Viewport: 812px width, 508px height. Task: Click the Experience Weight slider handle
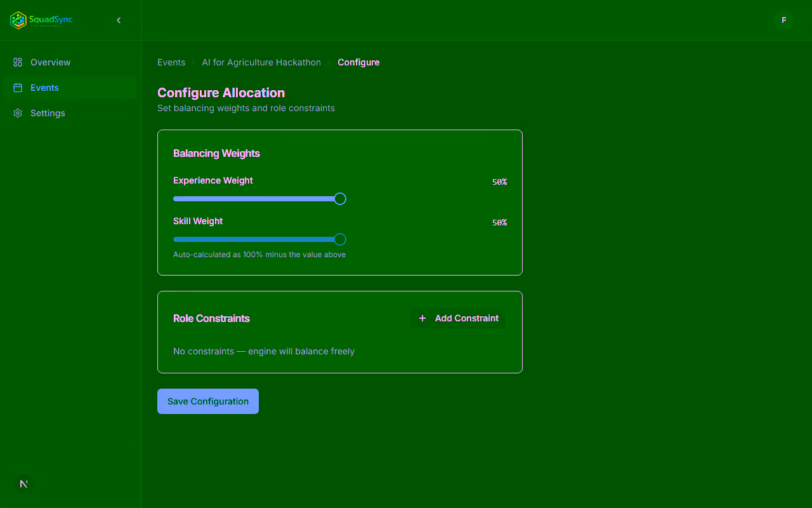coord(340,199)
